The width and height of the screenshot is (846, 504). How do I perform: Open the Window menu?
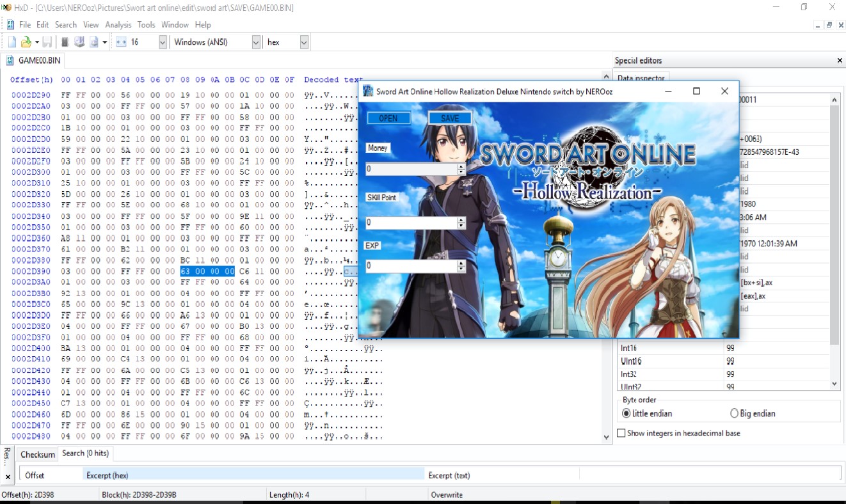click(x=175, y=25)
